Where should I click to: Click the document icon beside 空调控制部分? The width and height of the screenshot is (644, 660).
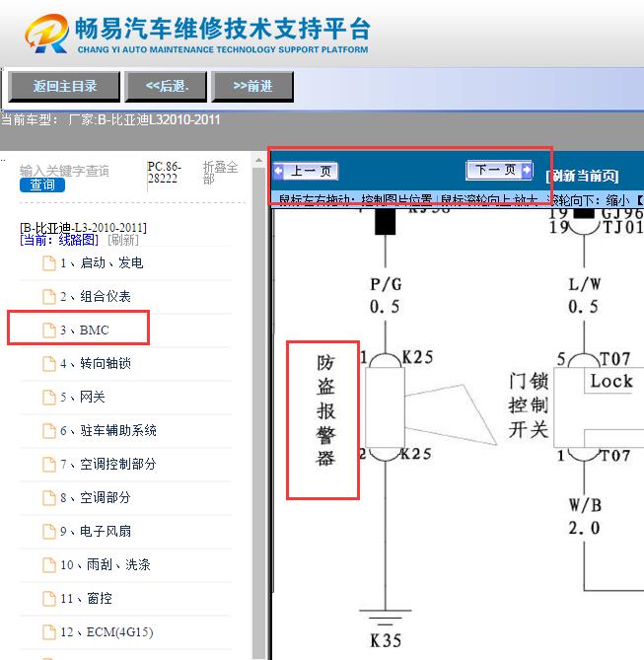[49, 465]
